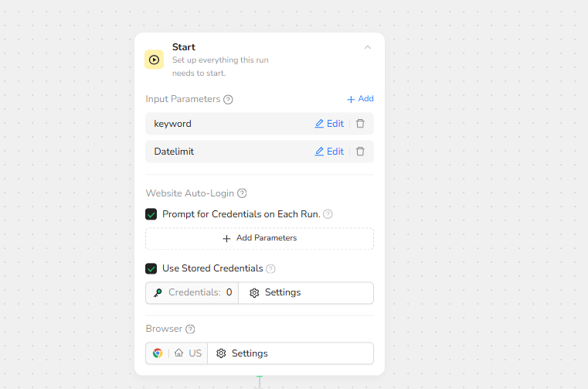Edit the Datelimit parameter
The height and width of the screenshot is (389, 588).
tap(329, 152)
